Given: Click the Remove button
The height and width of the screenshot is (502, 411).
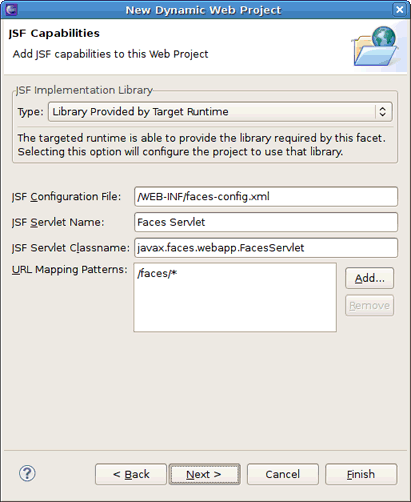Looking at the screenshot, I should click(369, 305).
